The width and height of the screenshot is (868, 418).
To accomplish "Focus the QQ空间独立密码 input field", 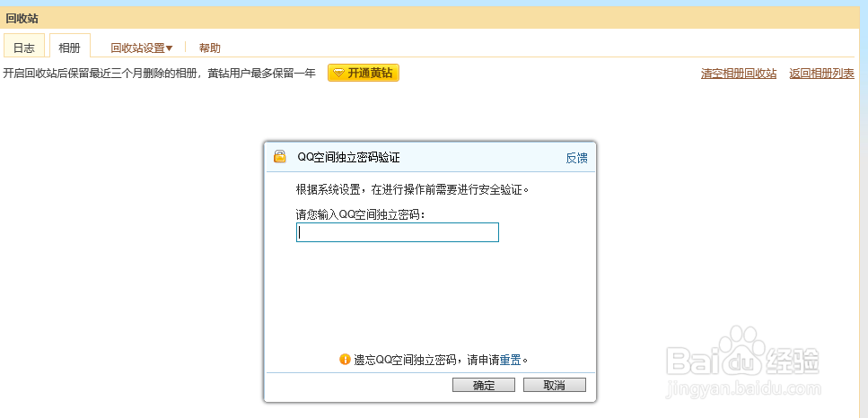I will pyautogui.click(x=398, y=232).
